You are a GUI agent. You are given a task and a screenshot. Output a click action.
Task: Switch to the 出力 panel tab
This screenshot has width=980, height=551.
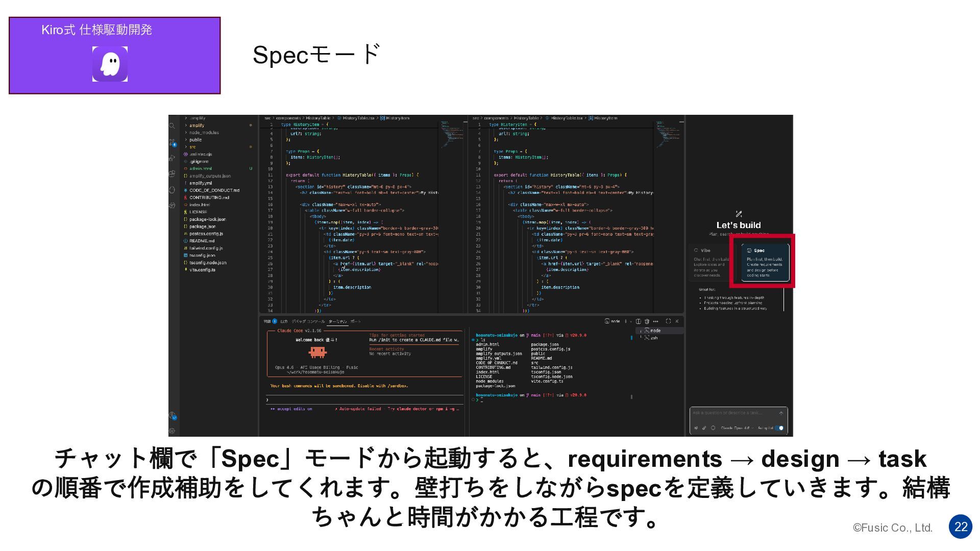[x=284, y=321]
